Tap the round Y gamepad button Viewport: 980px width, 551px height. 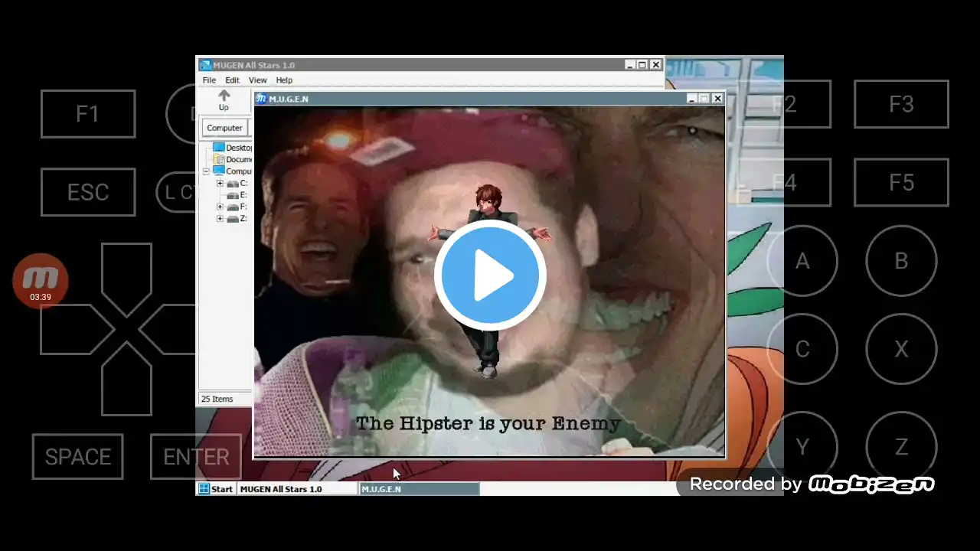(802, 447)
